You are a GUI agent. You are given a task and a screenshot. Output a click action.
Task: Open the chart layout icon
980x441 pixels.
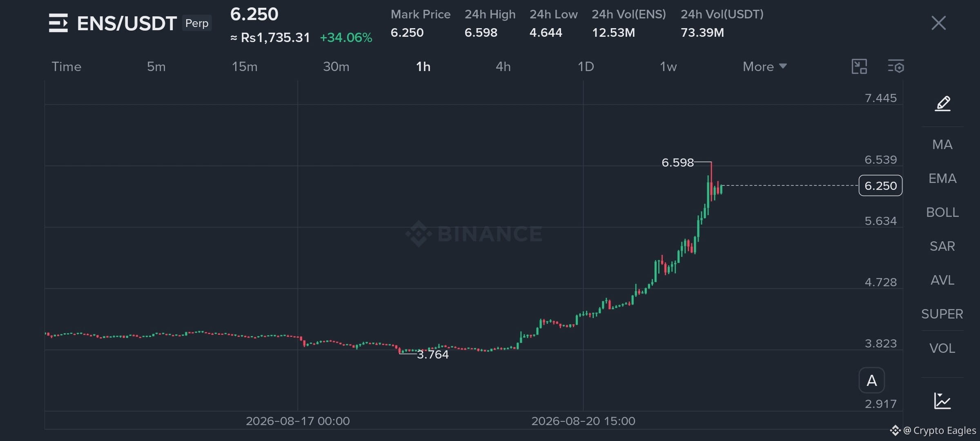859,67
